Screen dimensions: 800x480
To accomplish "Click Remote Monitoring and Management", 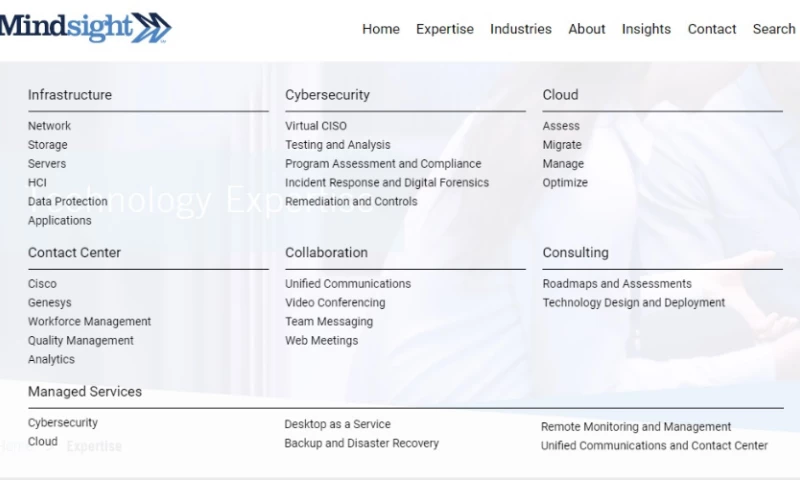I will (636, 427).
